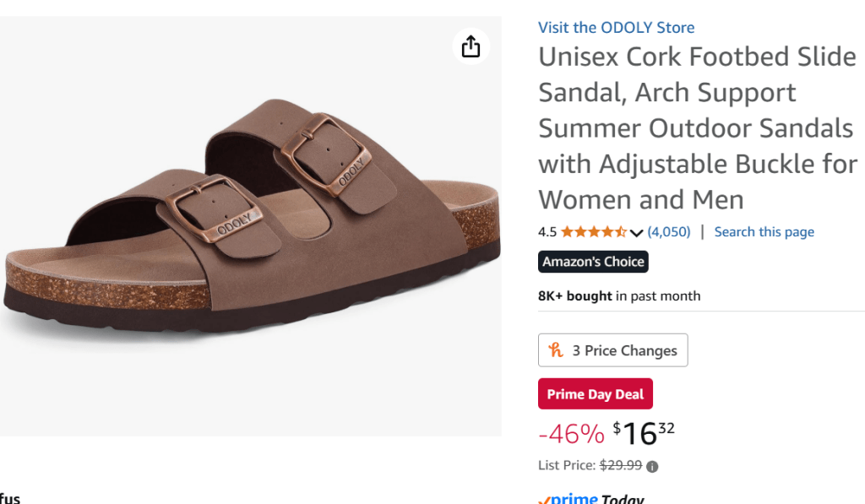The image size is (865, 504).
Task: Click the orange rating stars
Action: click(593, 232)
